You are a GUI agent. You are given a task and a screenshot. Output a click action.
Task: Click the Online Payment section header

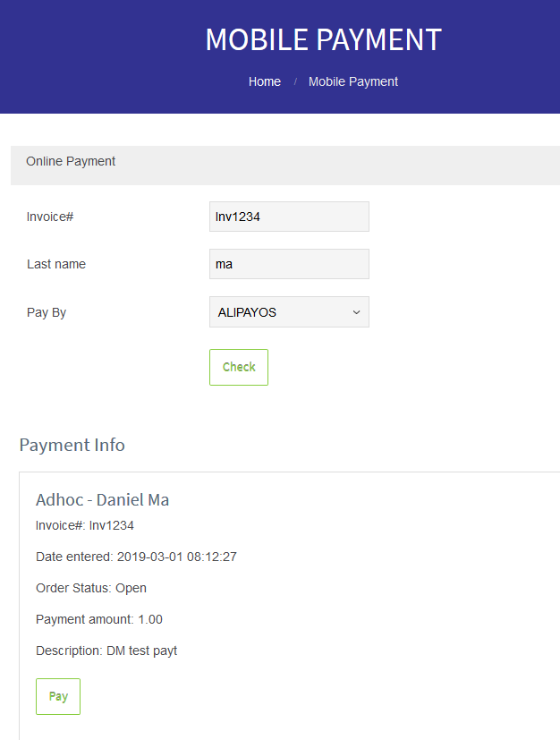285,166
